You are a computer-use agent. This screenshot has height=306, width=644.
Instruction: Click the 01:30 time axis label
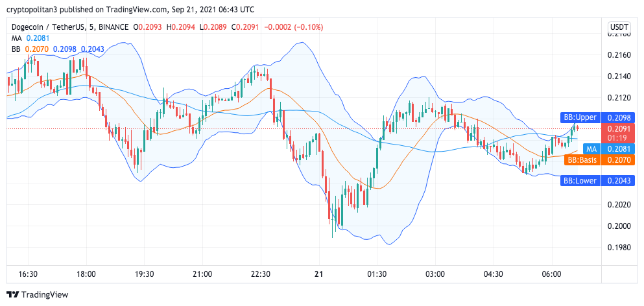click(377, 274)
